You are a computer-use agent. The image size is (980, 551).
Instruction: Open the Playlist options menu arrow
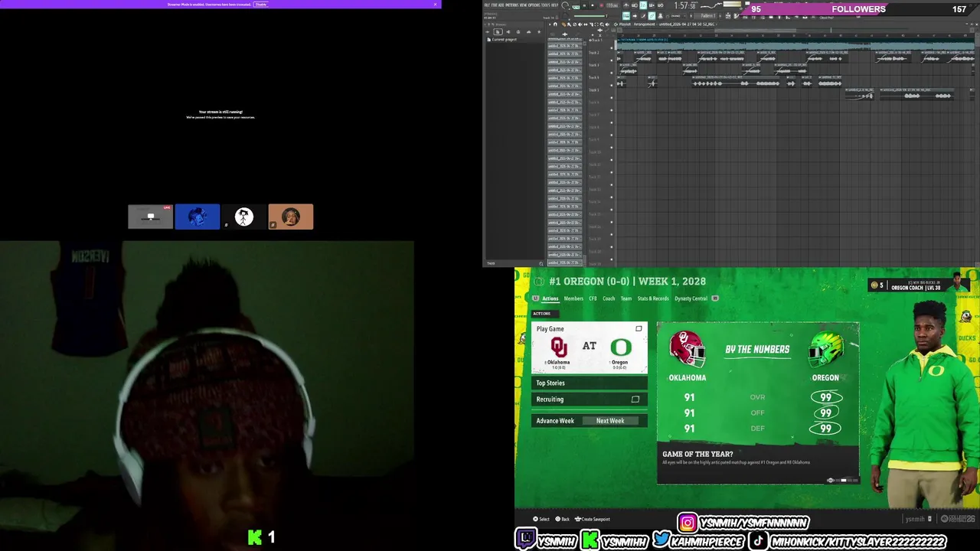[x=550, y=24]
